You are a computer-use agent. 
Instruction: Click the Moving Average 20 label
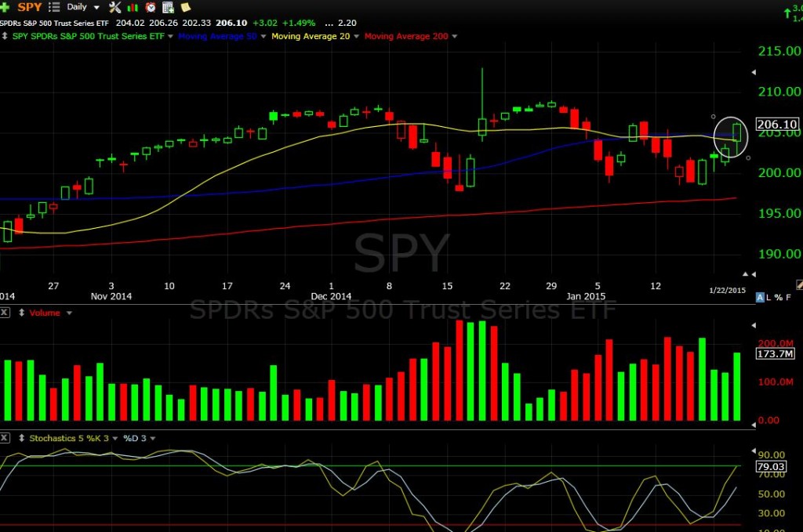(311, 36)
